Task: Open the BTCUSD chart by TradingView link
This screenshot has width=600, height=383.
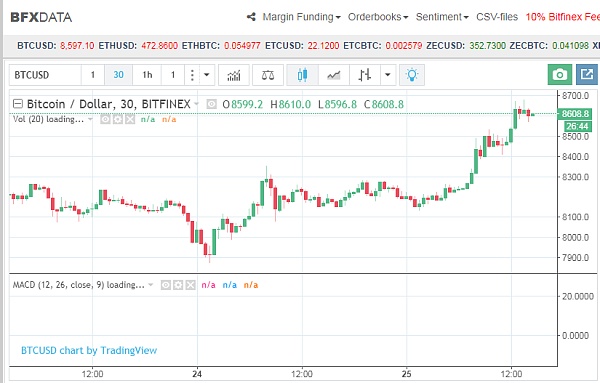Action: (x=89, y=350)
